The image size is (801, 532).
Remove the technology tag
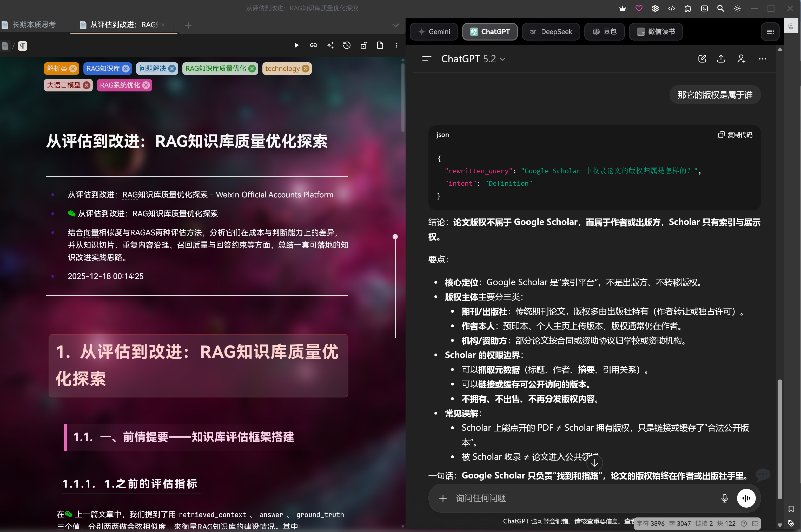(306, 69)
